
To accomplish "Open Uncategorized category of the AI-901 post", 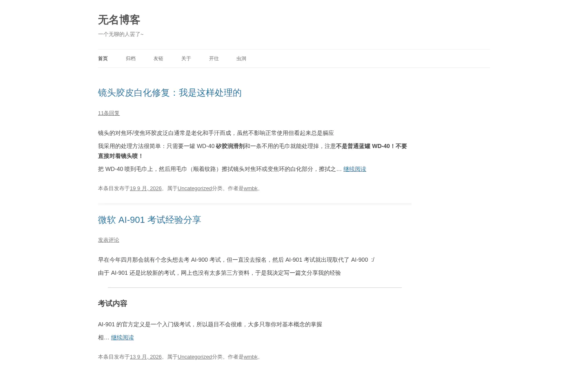I will (195, 357).
